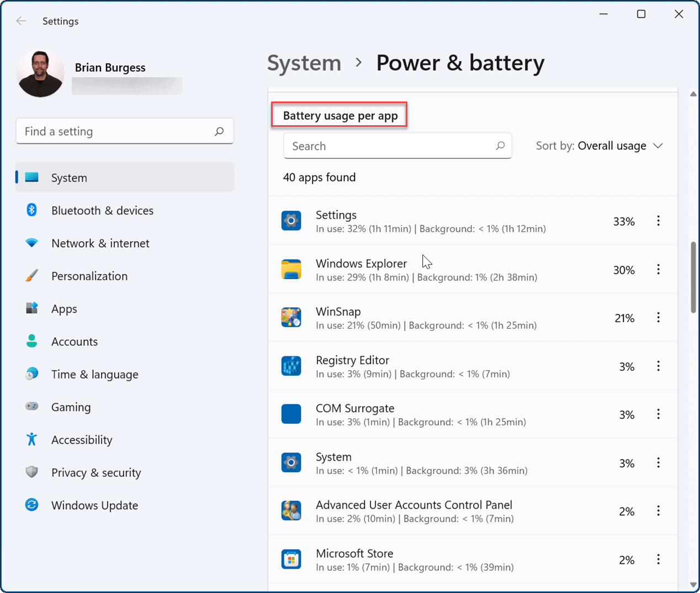Open more options for System row
This screenshot has height=593, width=700.
658,462
